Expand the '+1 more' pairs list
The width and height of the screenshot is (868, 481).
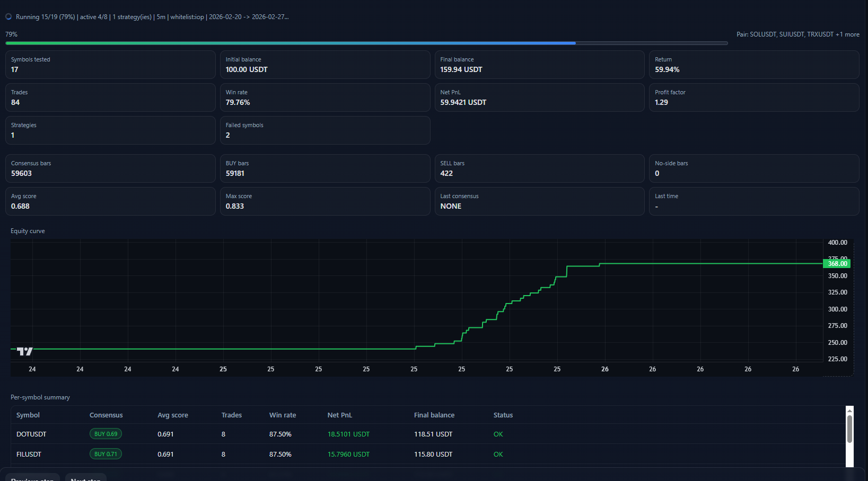coord(848,34)
